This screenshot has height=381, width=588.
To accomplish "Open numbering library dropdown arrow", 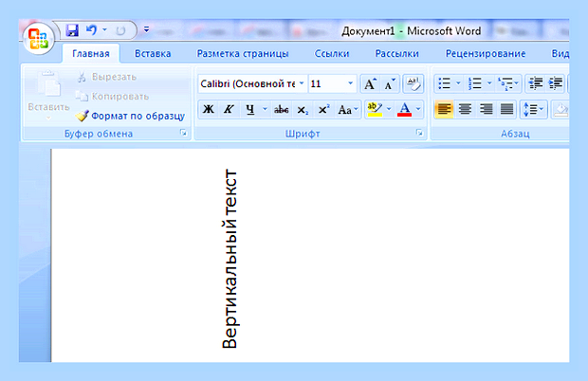I will tap(489, 83).
